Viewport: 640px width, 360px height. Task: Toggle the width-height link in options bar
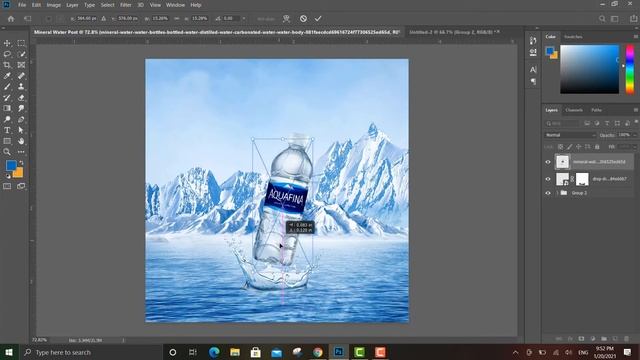pyautogui.click(x=177, y=18)
